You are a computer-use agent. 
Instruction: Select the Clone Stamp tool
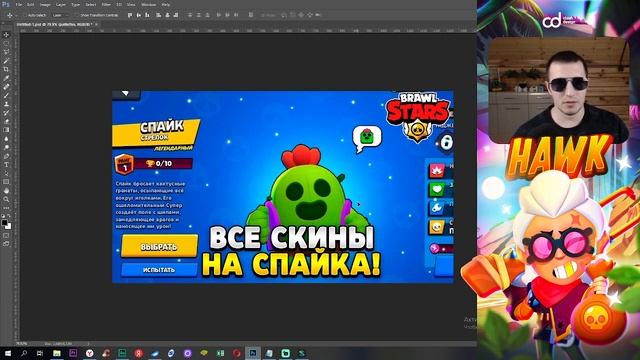(7, 104)
